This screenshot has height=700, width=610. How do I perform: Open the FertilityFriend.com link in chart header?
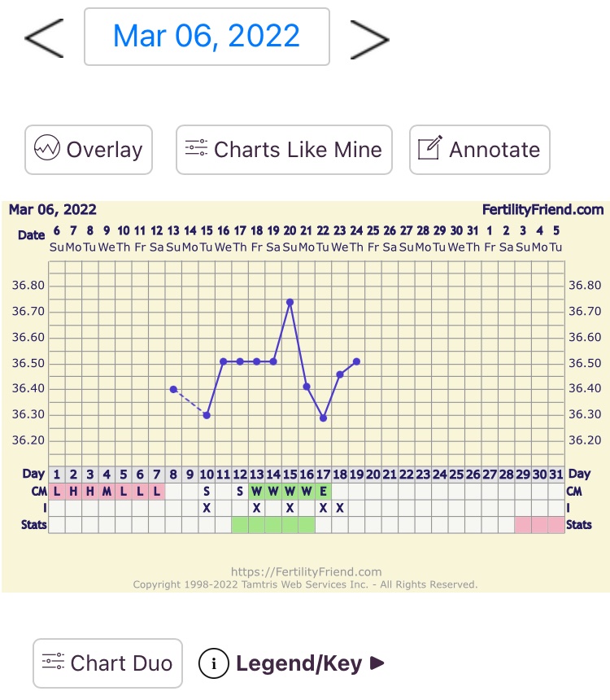(x=542, y=210)
